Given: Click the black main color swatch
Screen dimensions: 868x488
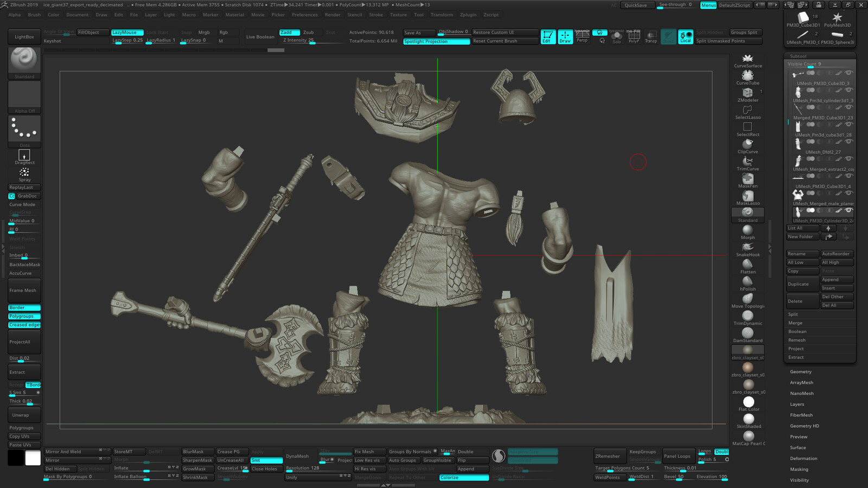Looking at the screenshot, I should (x=16, y=458).
